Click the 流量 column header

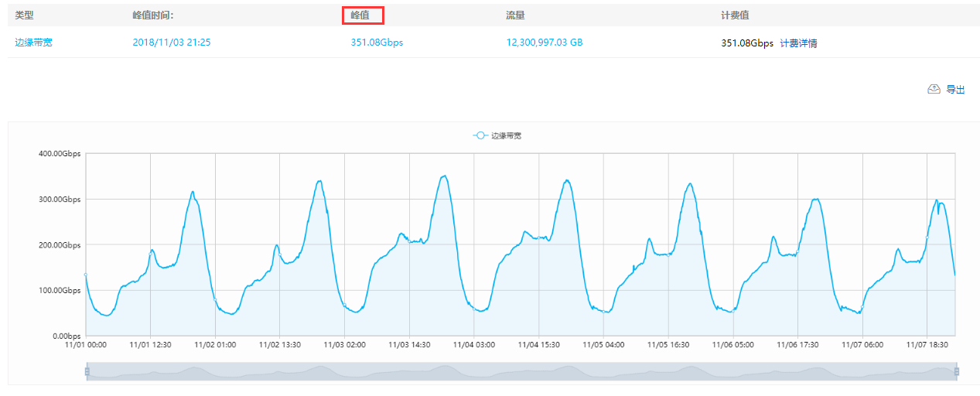[x=516, y=15]
